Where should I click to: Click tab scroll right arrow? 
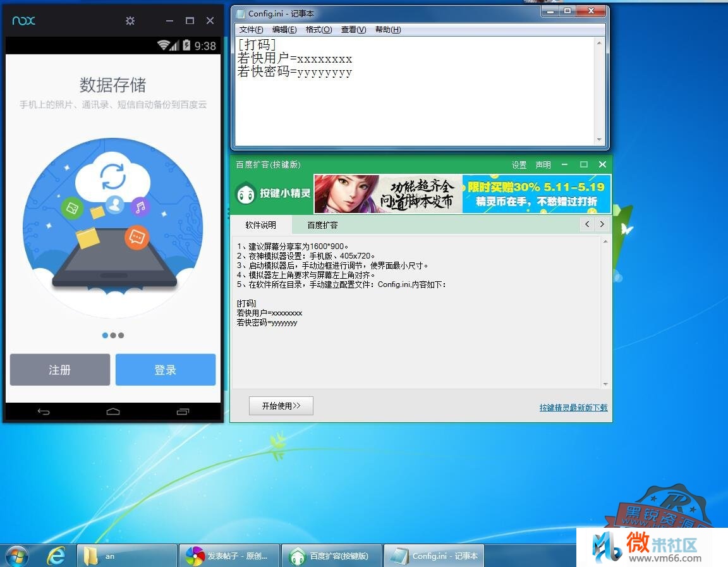[602, 224]
